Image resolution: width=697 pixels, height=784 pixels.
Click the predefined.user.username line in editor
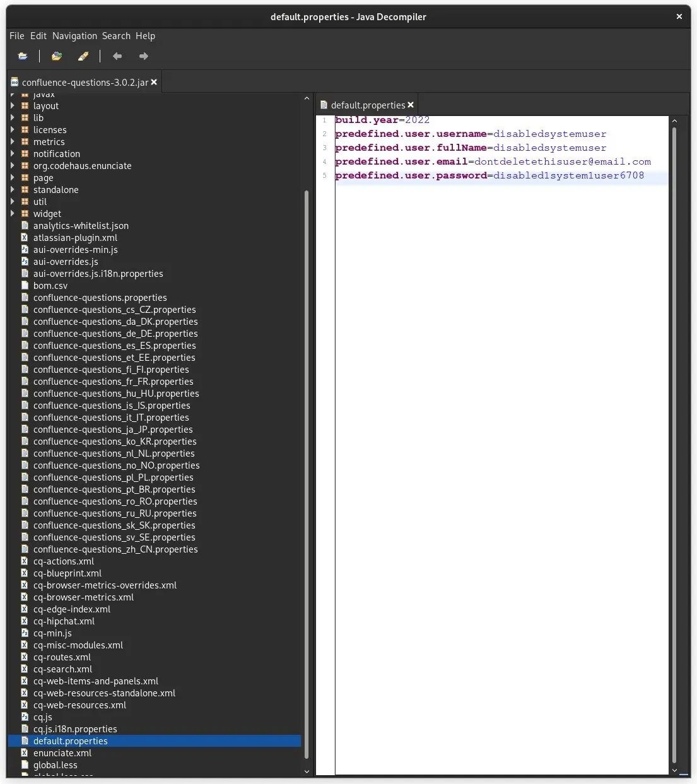pyautogui.click(x=471, y=134)
